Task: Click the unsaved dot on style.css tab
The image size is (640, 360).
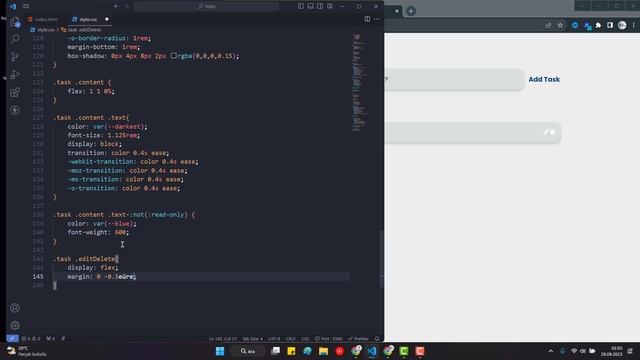Action: 107,19
